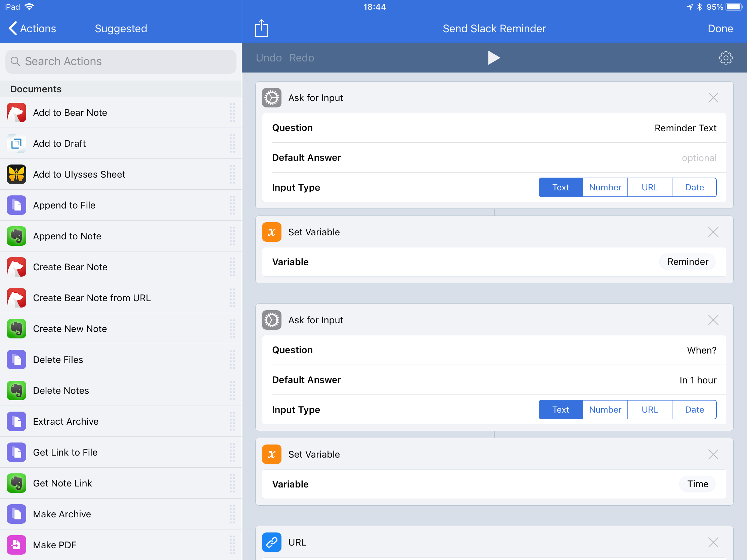This screenshot has height=560, width=747.
Task: Select Add to Bear Note icon
Action: tap(16, 112)
